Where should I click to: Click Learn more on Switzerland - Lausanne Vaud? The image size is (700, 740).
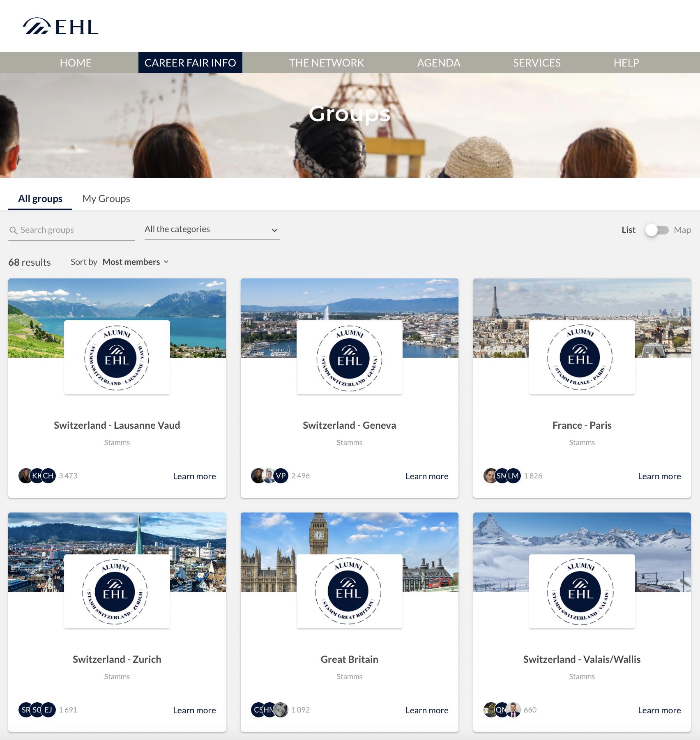coord(194,476)
